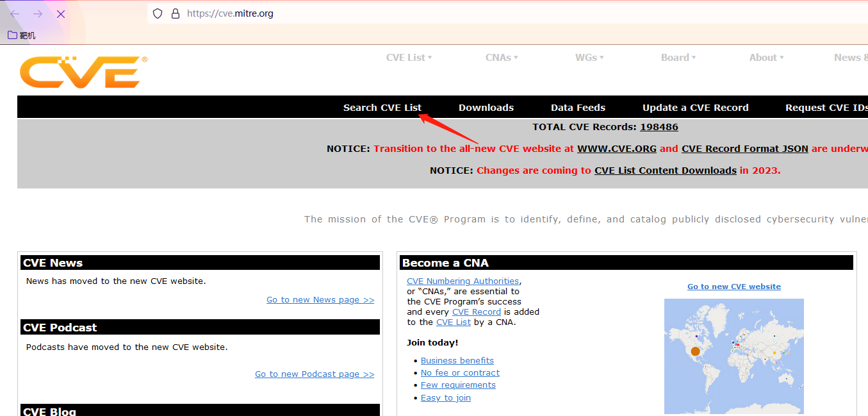Follow the WWW.CVE.ORG link

coord(617,149)
